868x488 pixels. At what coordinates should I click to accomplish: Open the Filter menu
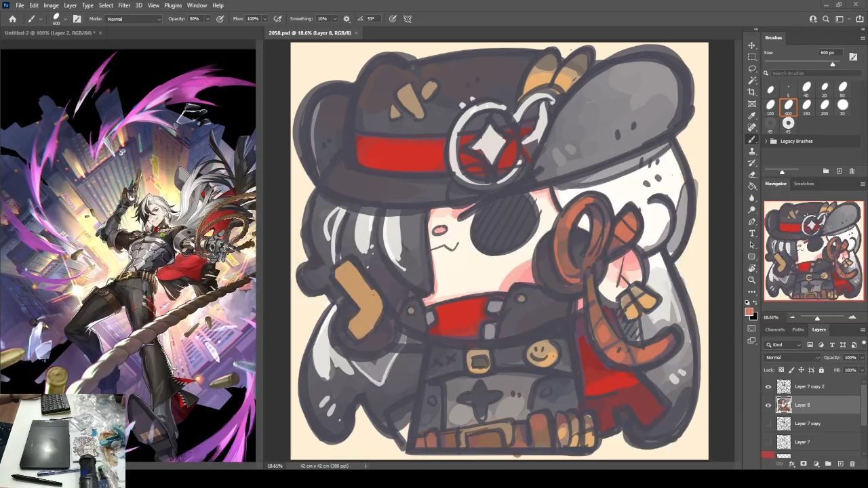coord(124,5)
